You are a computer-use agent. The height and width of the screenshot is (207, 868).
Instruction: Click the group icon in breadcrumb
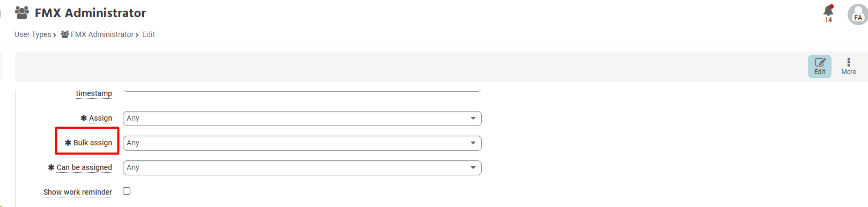[65, 34]
